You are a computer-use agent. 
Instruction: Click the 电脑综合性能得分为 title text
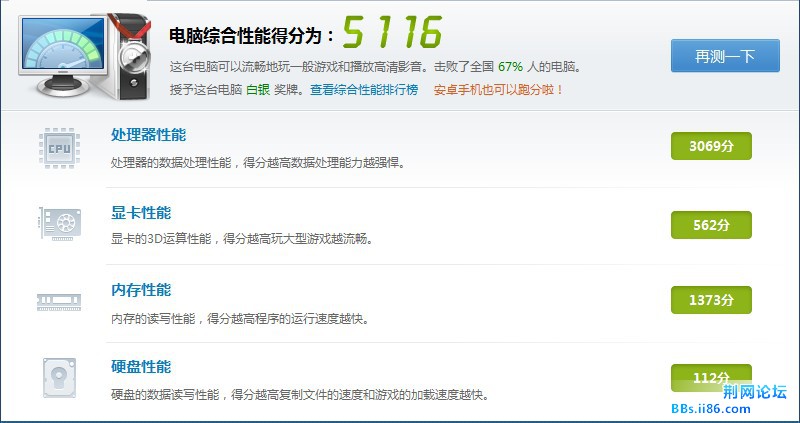click(253, 35)
